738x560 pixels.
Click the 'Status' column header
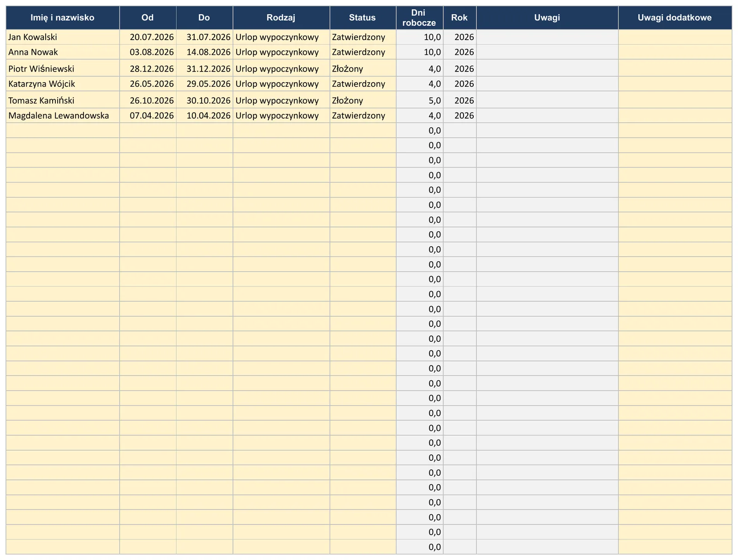click(363, 18)
